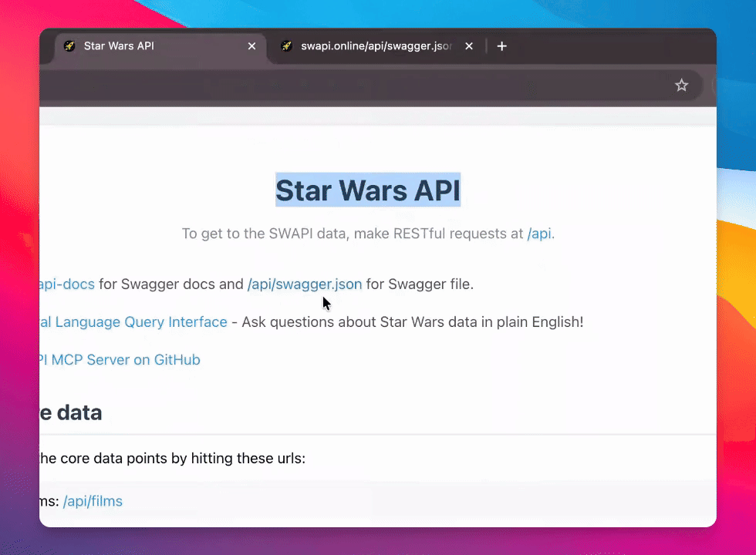Open the api-docs Swagger docs link

tap(67, 284)
